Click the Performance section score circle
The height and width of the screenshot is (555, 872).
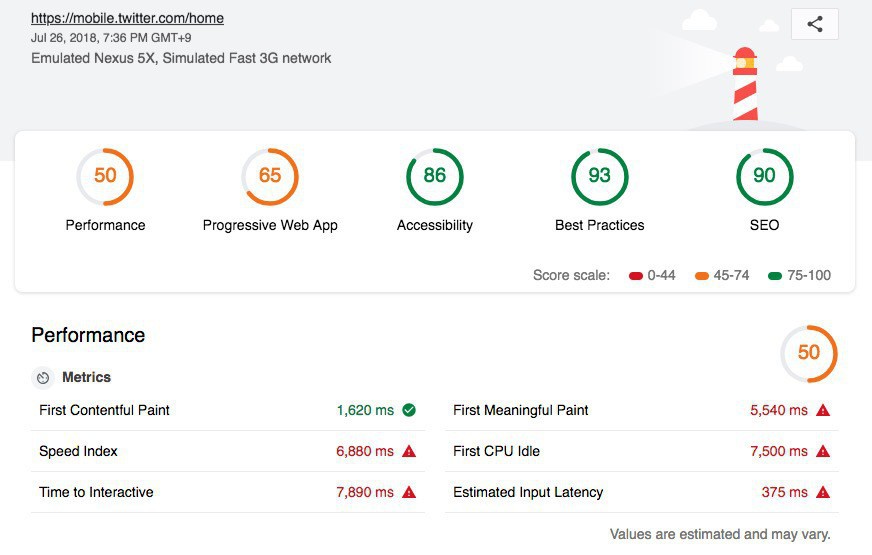pos(808,353)
